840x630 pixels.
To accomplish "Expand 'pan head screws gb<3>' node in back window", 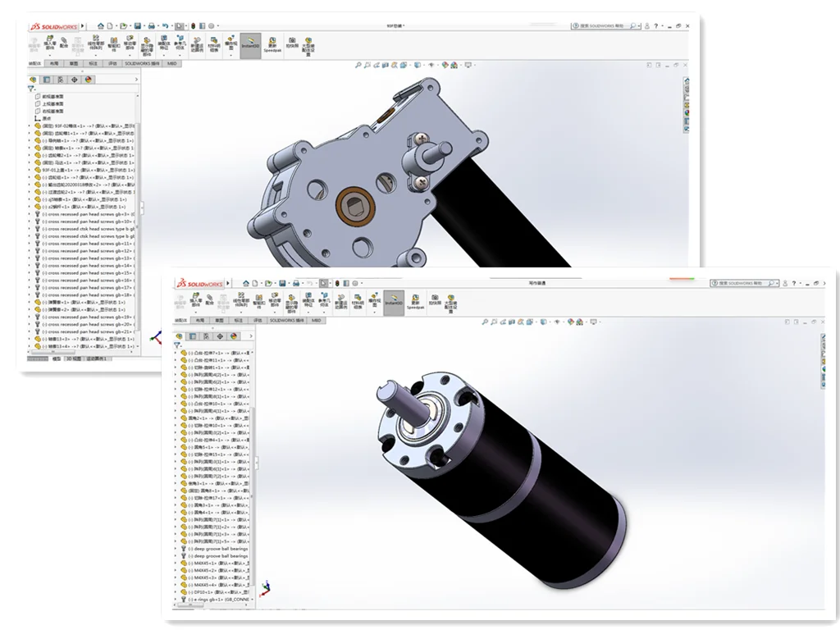I will [30, 214].
